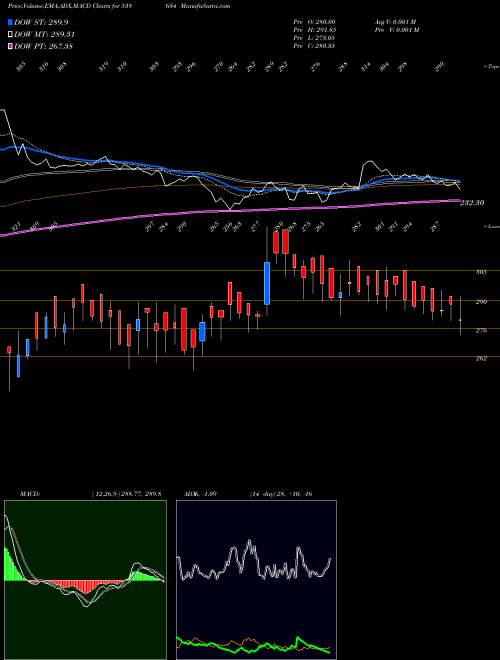Select the 'DOW MT: 289.31' legend text
500x660 pixels.
click(44, 34)
